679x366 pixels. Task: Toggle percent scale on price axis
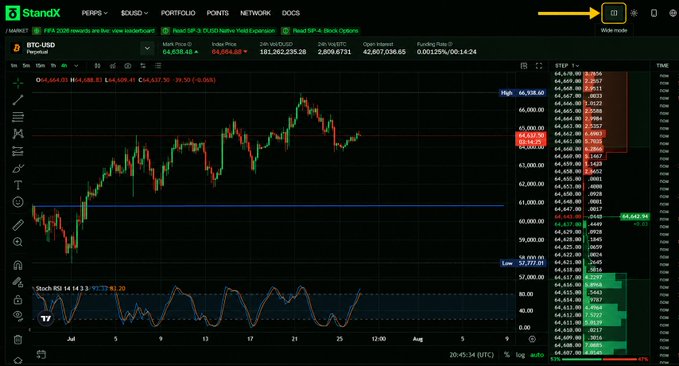point(507,355)
